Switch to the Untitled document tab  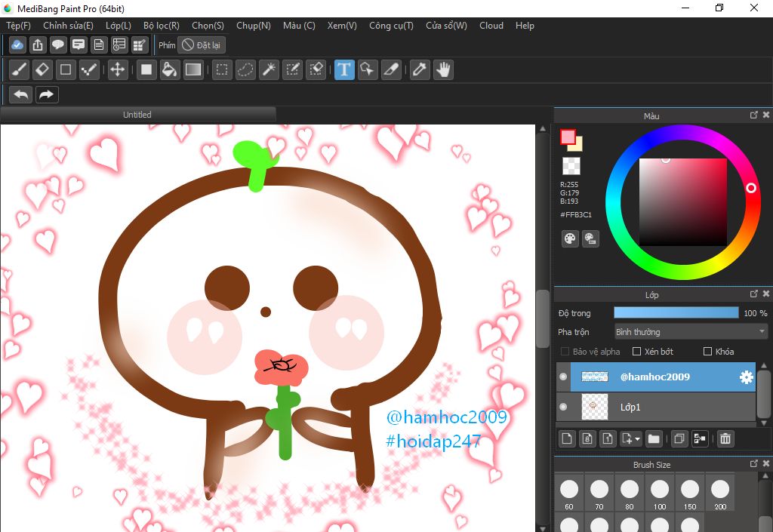137,115
